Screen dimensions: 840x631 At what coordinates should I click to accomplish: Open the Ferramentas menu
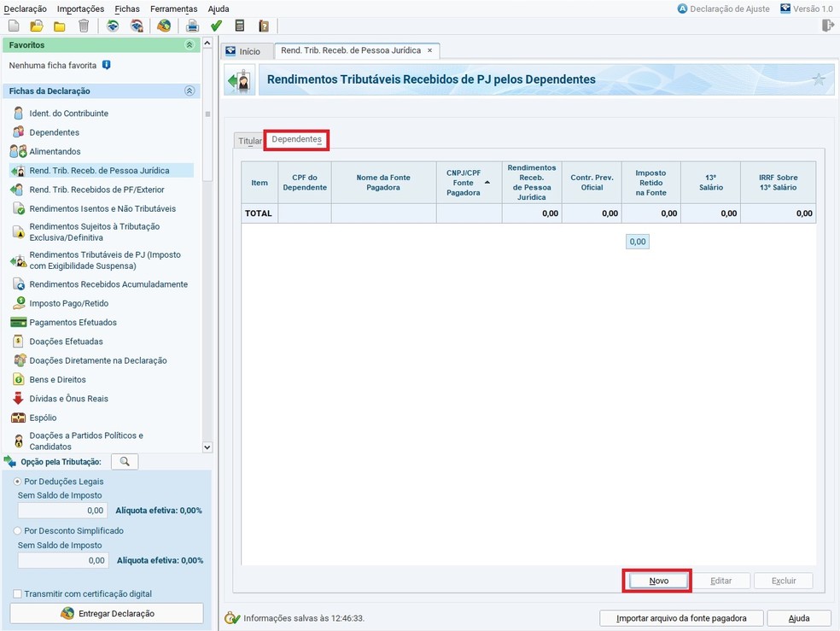[x=173, y=9]
